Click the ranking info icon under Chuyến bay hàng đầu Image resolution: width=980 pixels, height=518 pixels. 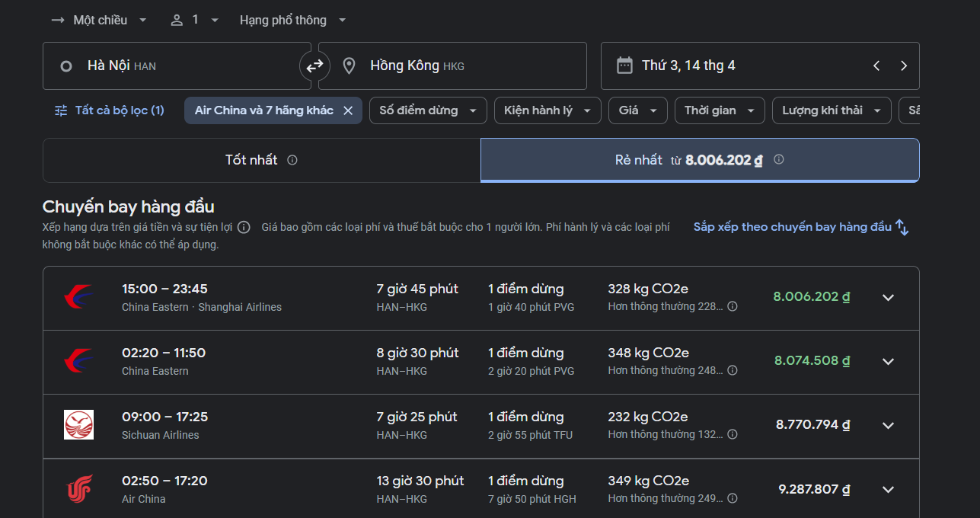click(244, 227)
